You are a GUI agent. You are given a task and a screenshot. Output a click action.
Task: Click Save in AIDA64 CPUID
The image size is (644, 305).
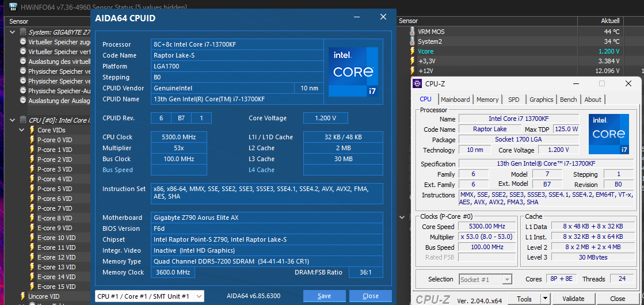[x=325, y=296]
